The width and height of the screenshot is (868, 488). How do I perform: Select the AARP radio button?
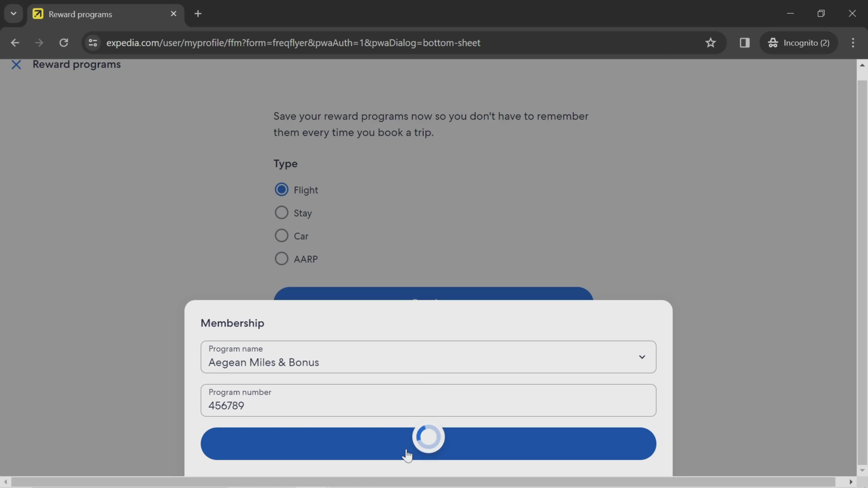281,259
